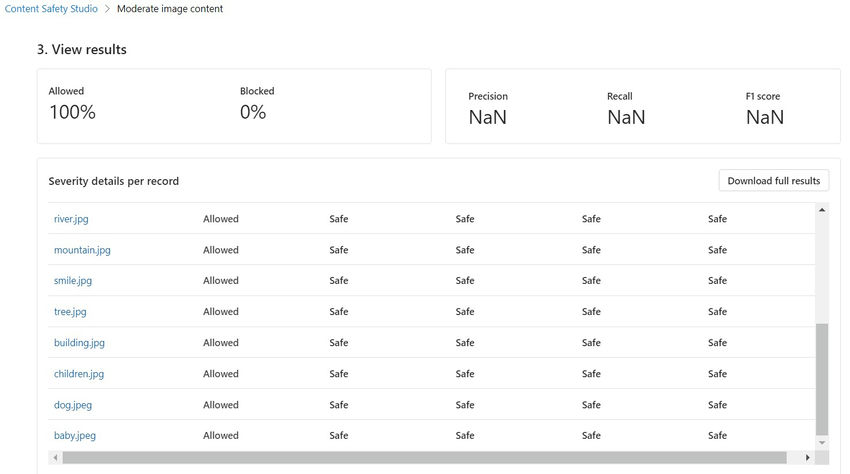Click the horizontal scrollbar right arrow
The image size is (850, 474).
808,458
